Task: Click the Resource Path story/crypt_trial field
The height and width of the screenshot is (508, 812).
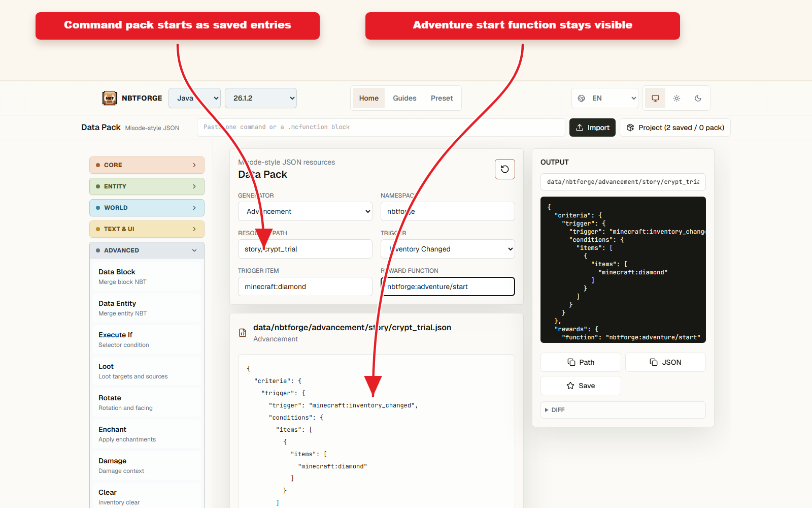Action: tap(305, 249)
